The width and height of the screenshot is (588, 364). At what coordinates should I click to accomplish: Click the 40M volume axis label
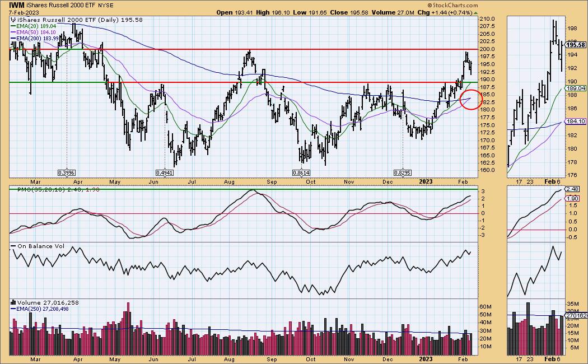point(486,323)
